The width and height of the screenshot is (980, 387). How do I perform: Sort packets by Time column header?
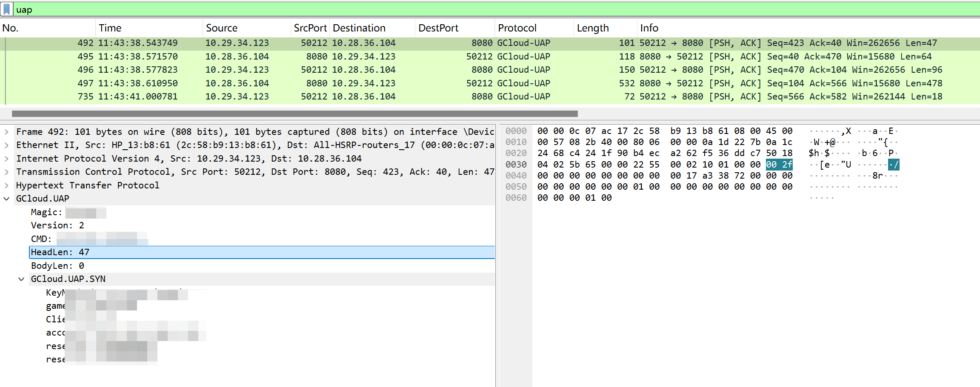[x=110, y=28]
